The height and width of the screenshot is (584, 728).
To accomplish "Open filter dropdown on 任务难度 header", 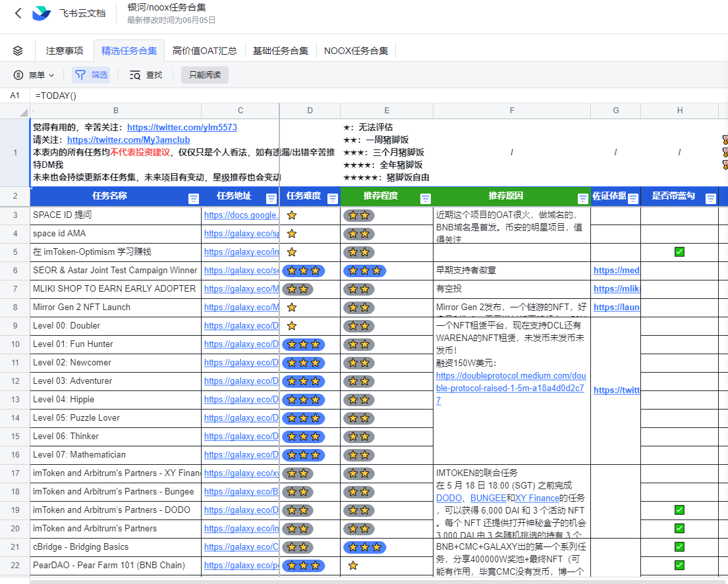I will click(333, 199).
